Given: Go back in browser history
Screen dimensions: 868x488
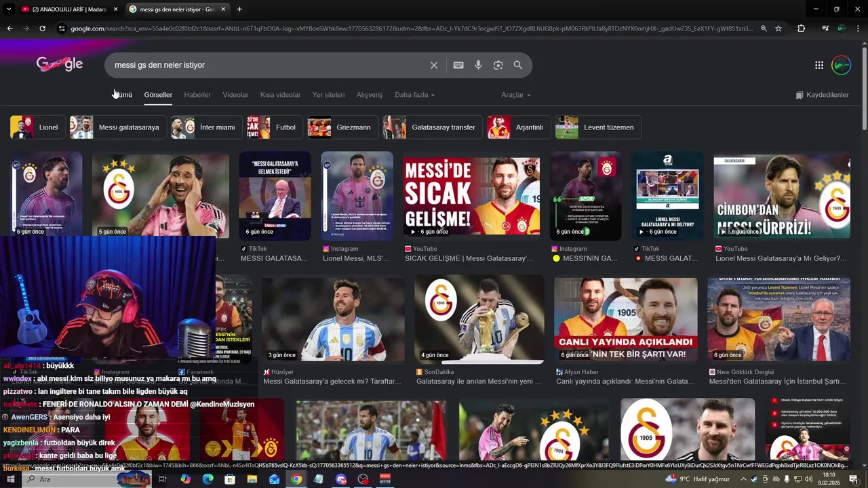Looking at the screenshot, I should pos(9,28).
